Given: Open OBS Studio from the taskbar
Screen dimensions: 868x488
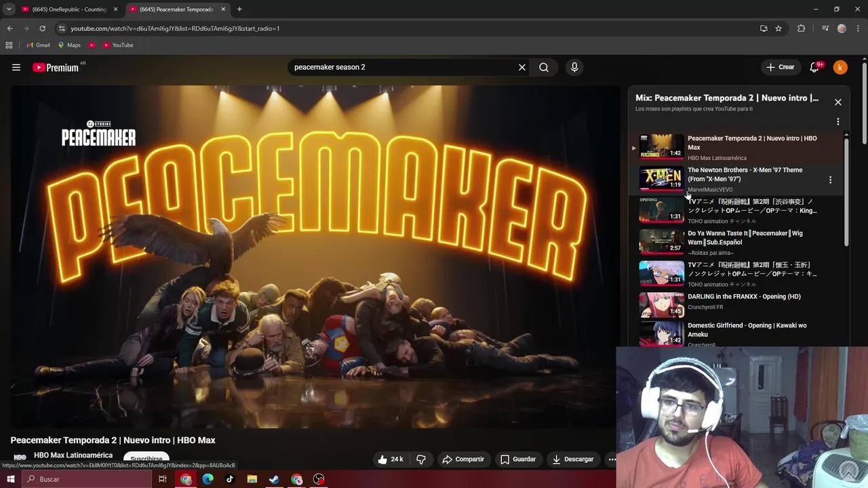Looking at the screenshot, I should (319, 479).
